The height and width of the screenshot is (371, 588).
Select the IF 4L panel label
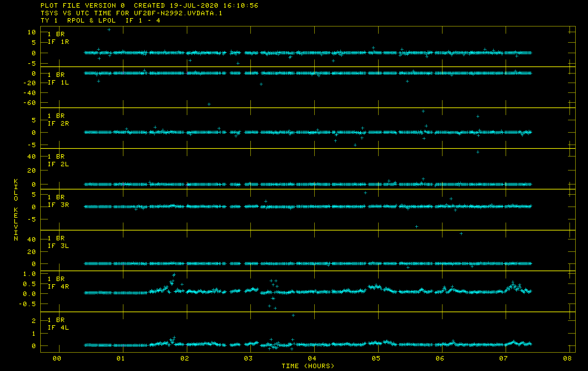pyautogui.click(x=58, y=328)
